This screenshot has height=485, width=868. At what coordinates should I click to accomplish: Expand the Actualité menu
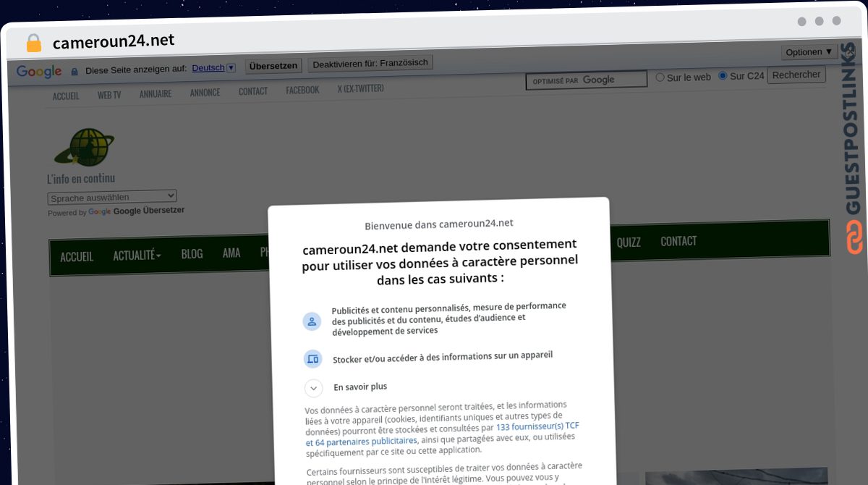(137, 256)
